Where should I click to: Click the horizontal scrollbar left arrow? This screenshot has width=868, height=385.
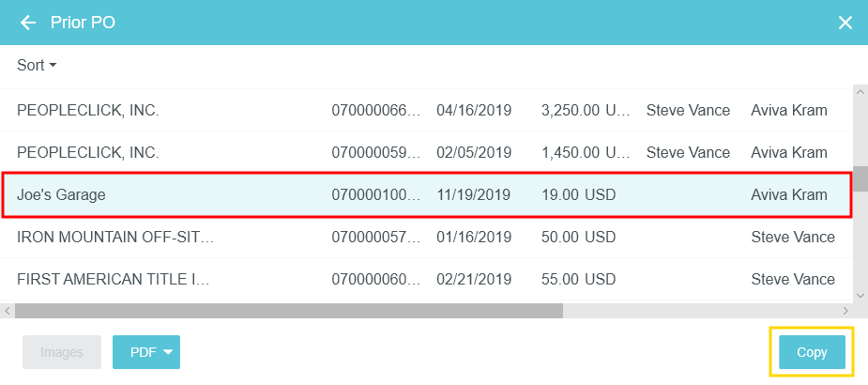(8, 310)
